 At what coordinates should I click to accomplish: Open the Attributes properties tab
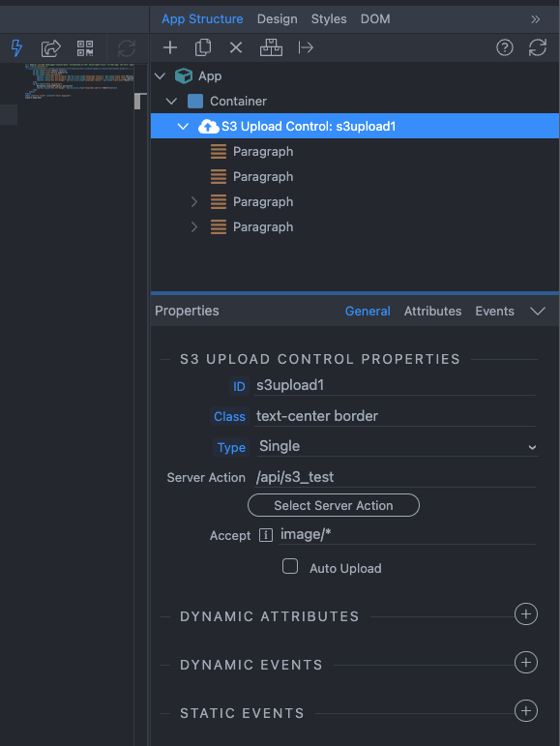[x=432, y=312]
